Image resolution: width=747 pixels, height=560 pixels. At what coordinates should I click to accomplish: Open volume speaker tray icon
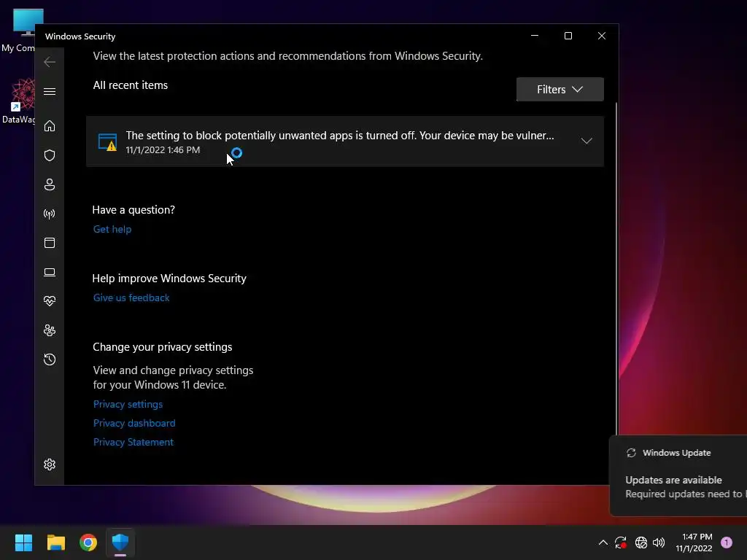(659, 542)
